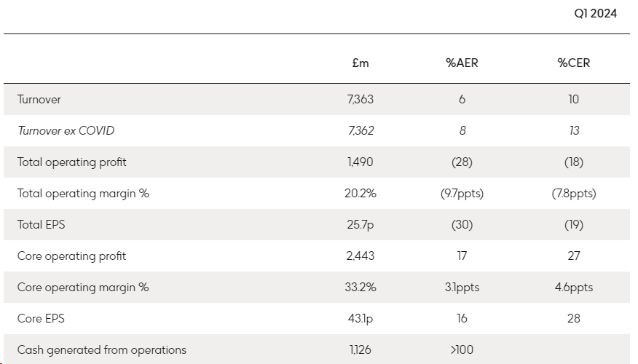Screen dimensions: 638x364
Task: Select the 2,443 core profit value
Action: click(x=360, y=256)
